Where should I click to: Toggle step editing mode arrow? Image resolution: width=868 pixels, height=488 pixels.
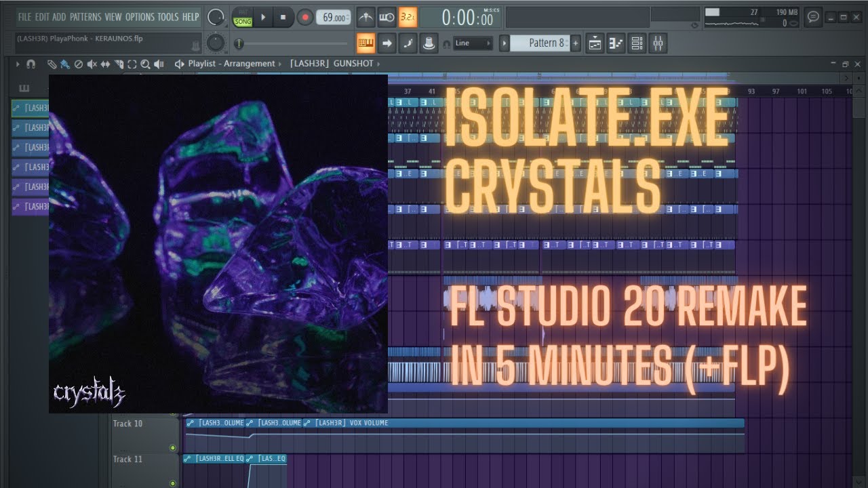[x=387, y=43]
